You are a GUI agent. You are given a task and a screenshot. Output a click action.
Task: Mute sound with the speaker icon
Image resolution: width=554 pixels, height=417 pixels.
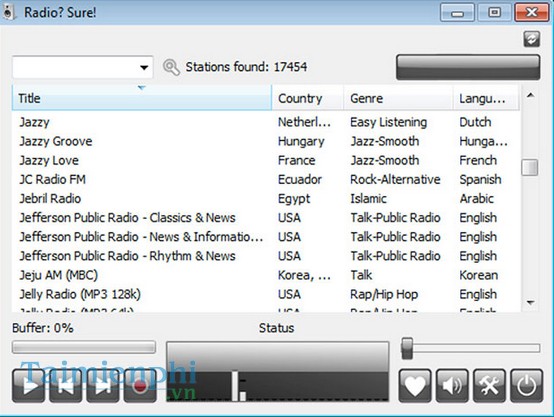tap(452, 386)
